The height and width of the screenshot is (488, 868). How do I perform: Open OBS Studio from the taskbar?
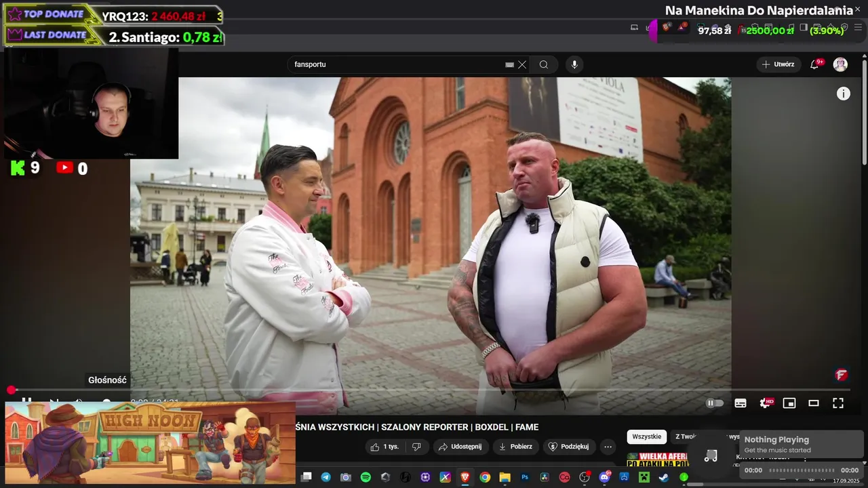[x=584, y=477]
